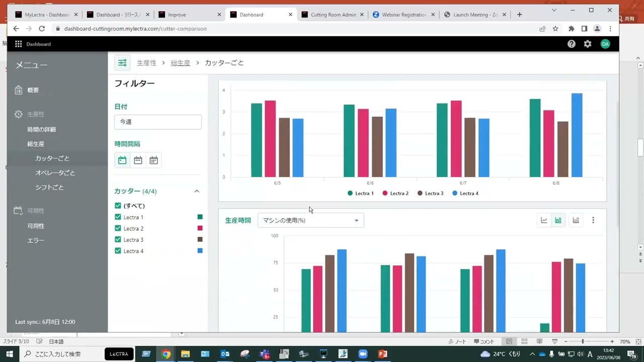This screenshot has width=644, height=362.
Task: Go to 総生産 breadcrumb link
Action: (x=180, y=63)
